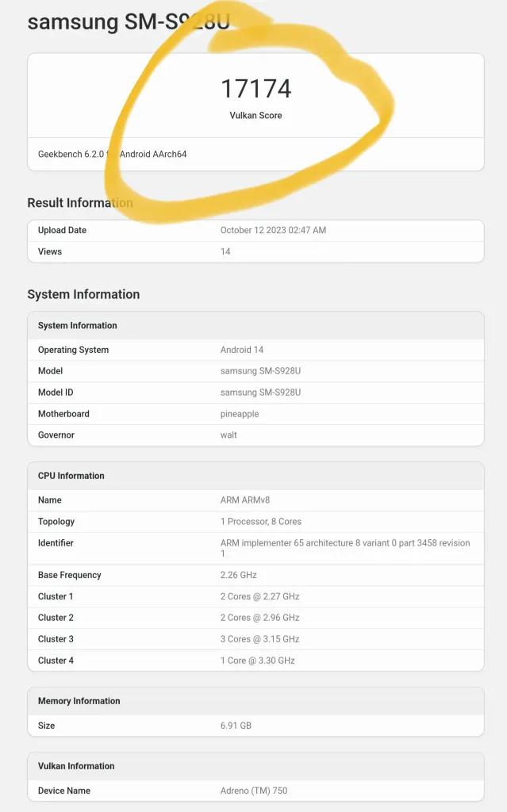The image size is (507, 812).
Task: Click the 'Model ID' row label
Action: [56, 393]
